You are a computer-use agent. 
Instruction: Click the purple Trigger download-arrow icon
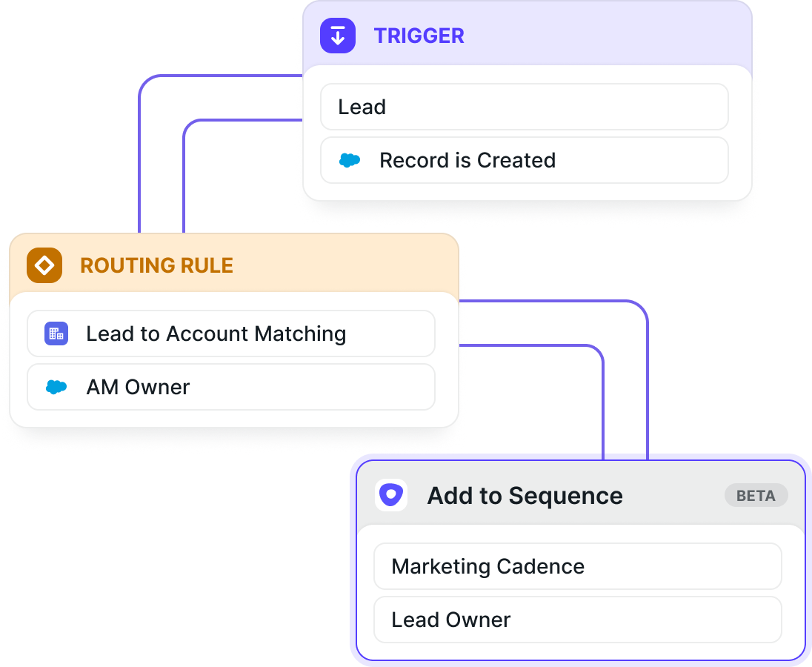coord(338,36)
